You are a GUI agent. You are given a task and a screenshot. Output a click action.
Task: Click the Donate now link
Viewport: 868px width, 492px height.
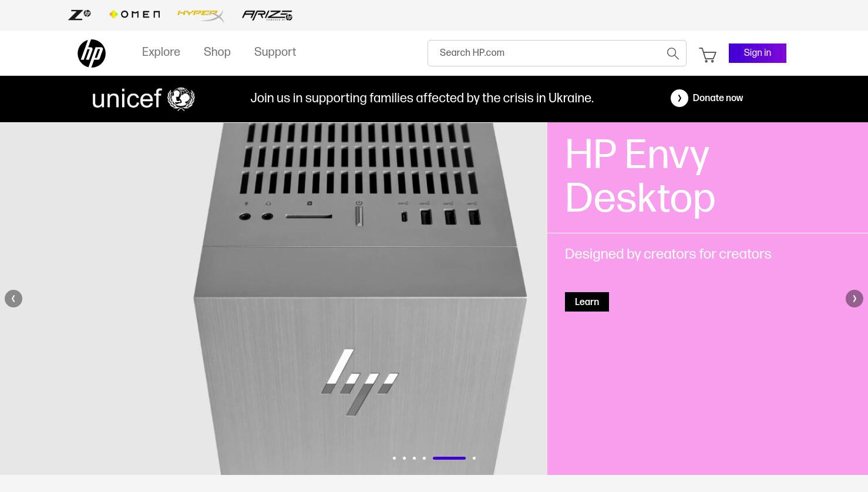pos(718,98)
